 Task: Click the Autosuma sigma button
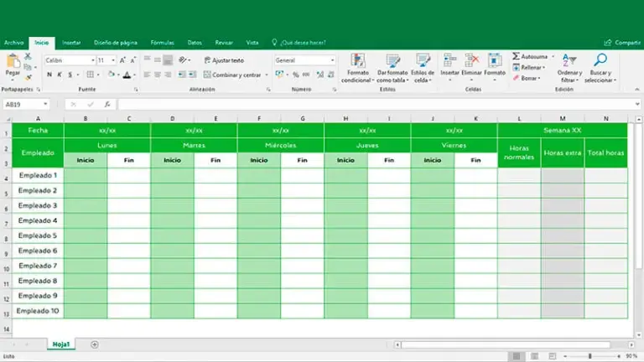(530, 56)
